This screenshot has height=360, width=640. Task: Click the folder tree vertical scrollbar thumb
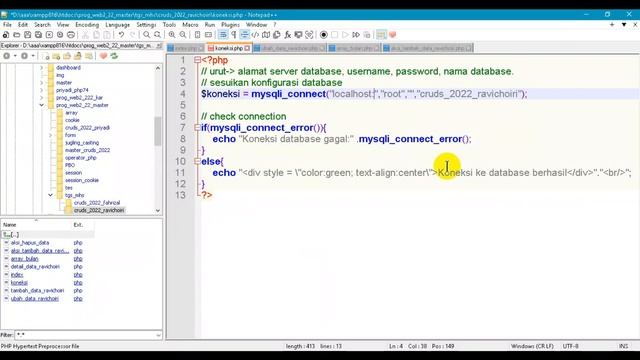click(x=158, y=131)
